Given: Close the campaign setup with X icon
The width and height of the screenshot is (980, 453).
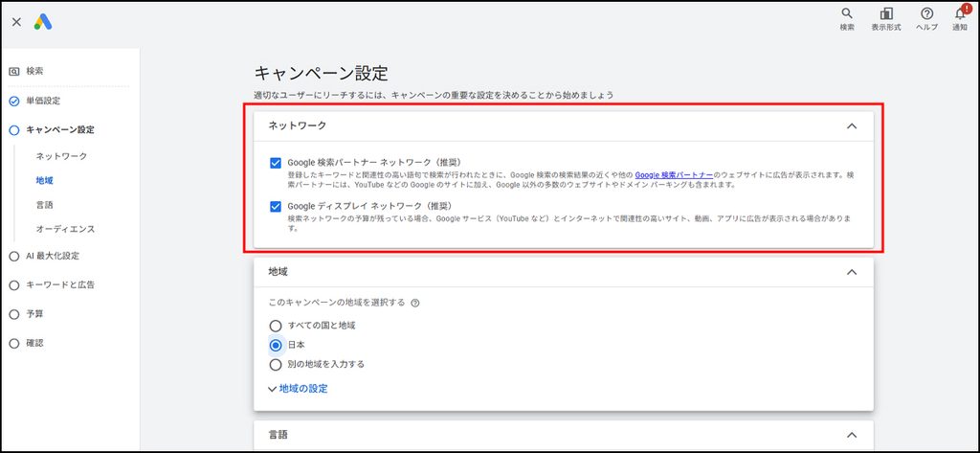Looking at the screenshot, I should tap(17, 22).
